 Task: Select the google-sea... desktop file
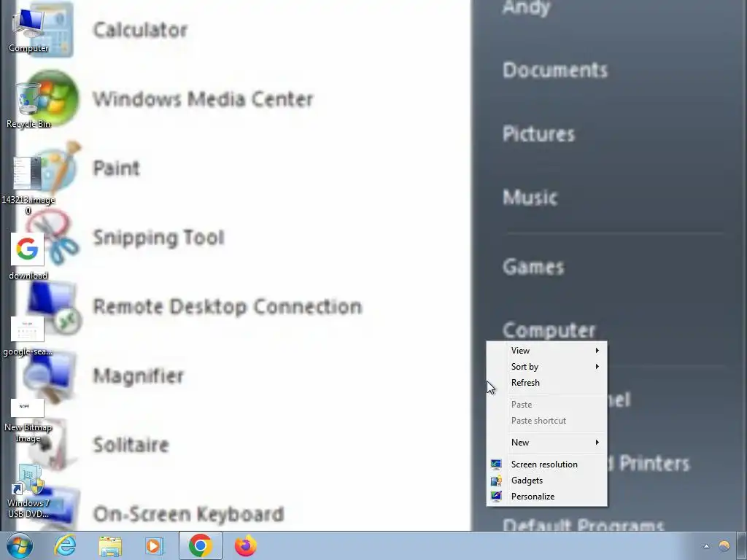[x=28, y=336]
